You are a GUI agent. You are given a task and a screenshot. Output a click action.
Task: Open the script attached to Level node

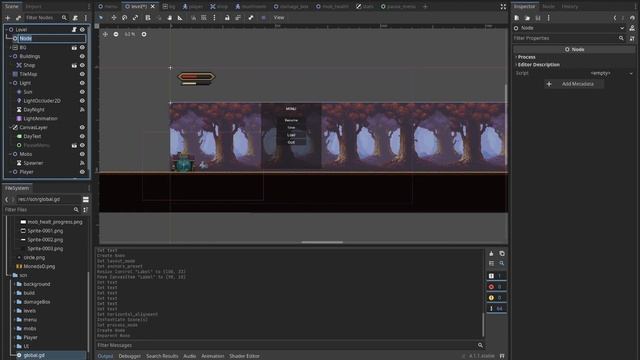coord(74,29)
